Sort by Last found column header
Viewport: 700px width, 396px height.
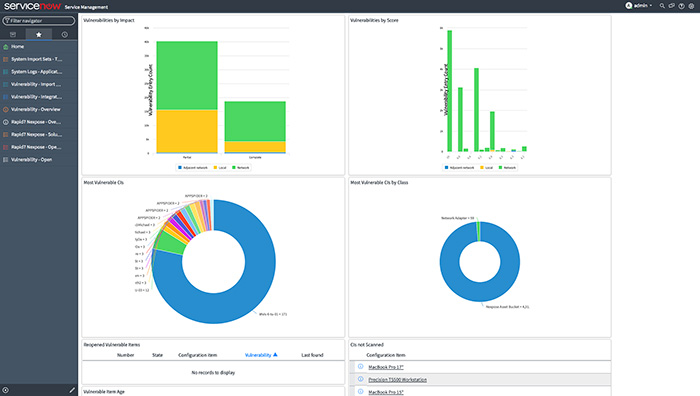[312, 355]
